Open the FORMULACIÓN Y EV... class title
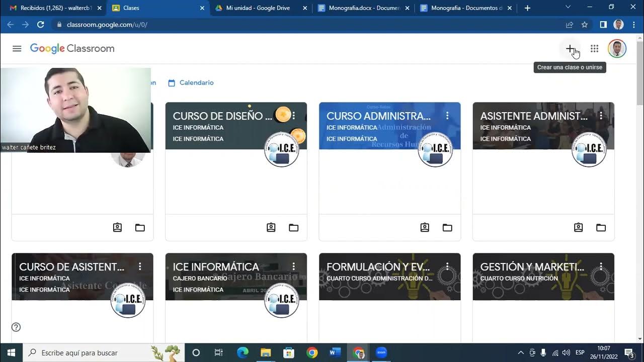The height and width of the screenshot is (362, 644). (x=378, y=267)
